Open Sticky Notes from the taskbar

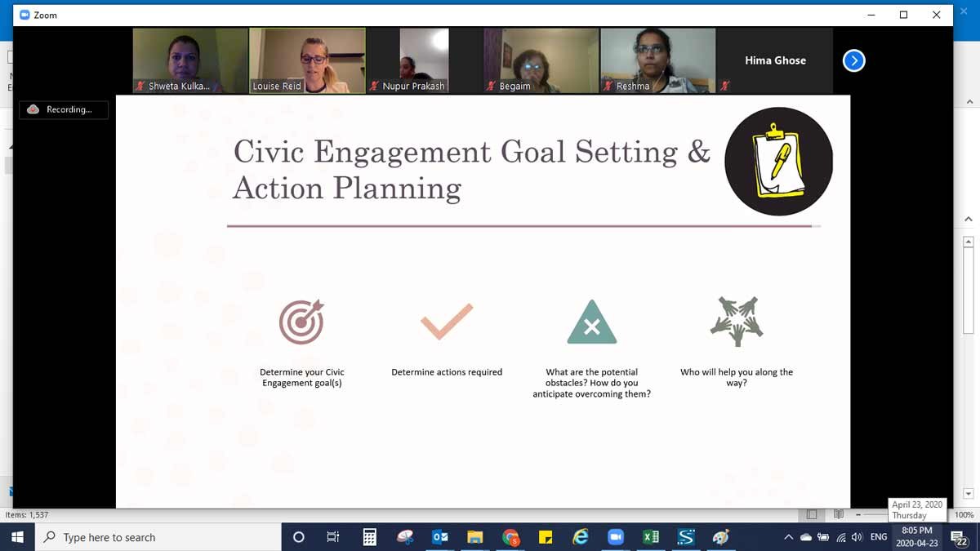[x=546, y=537]
